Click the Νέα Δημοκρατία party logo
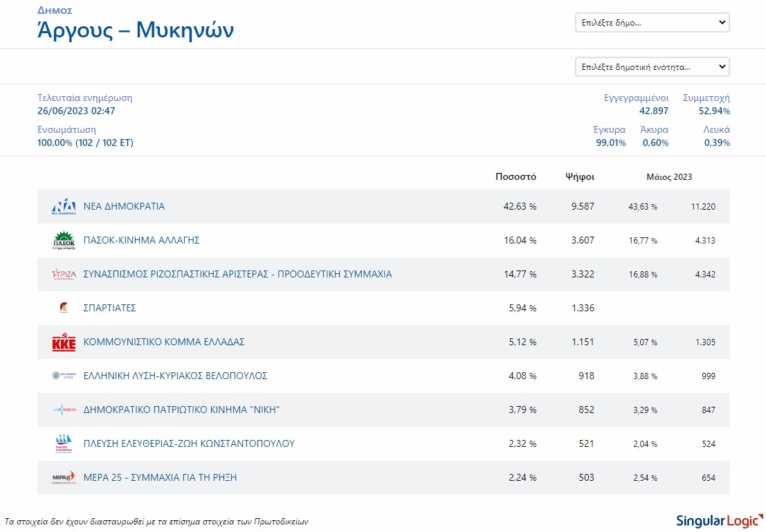The width and height of the screenshot is (766, 532). pyautogui.click(x=64, y=207)
